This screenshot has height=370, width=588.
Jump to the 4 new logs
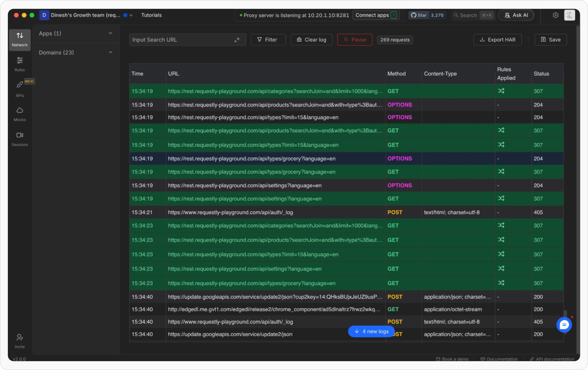click(371, 331)
